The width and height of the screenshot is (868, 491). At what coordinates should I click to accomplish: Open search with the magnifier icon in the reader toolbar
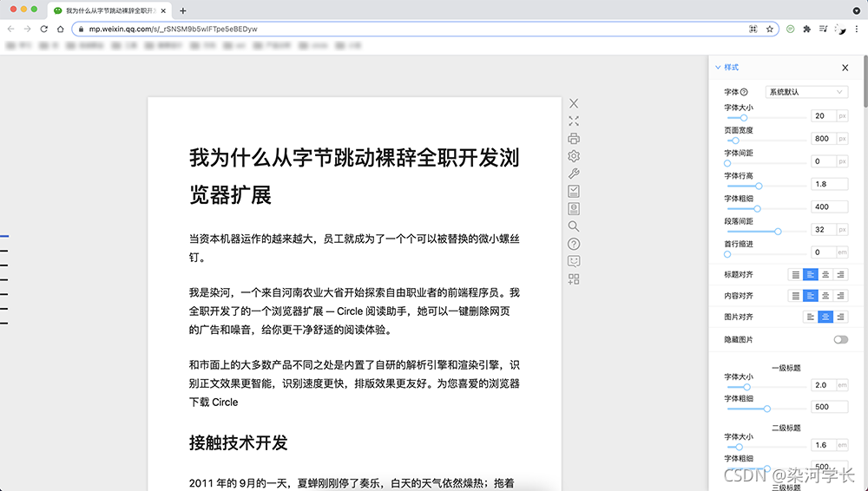point(574,226)
